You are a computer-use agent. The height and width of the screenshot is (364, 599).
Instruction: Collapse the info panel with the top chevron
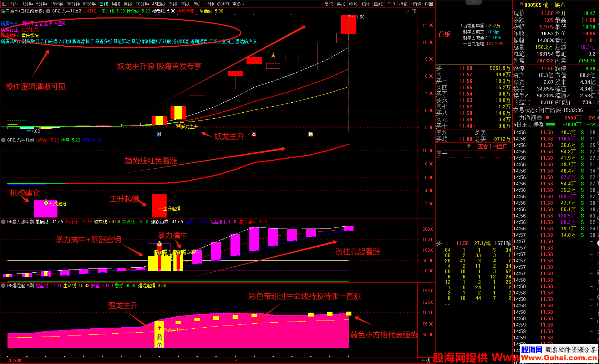474,2
